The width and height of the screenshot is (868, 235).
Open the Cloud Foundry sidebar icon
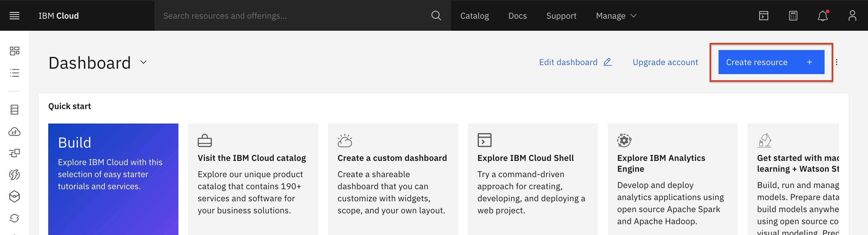[x=14, y=132]
